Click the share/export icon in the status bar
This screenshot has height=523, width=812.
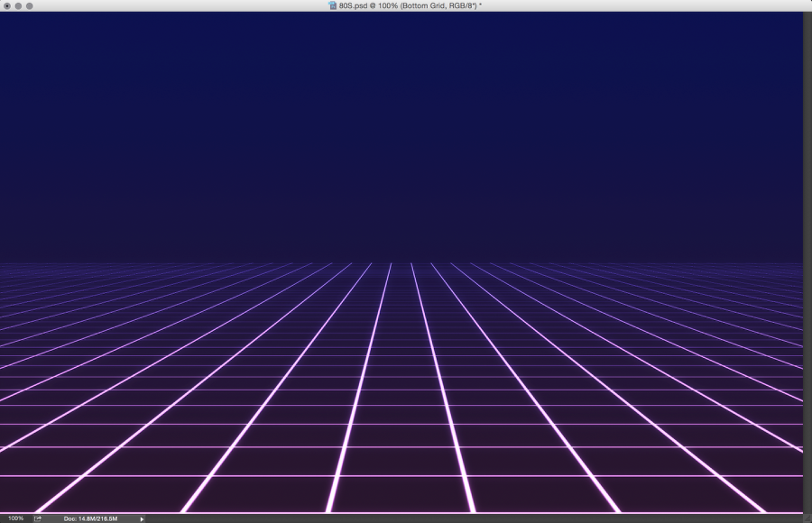[x=38, y=518]
